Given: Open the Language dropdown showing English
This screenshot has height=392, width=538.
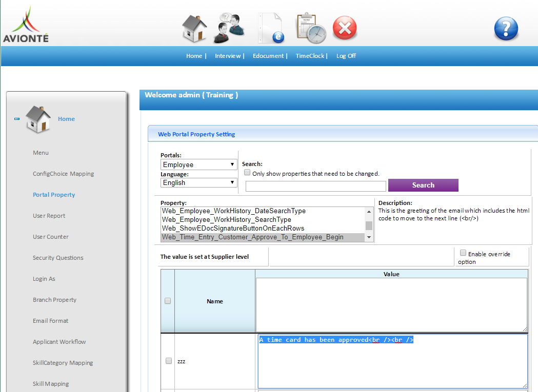Looking at the screenshot, I should 198,183.
